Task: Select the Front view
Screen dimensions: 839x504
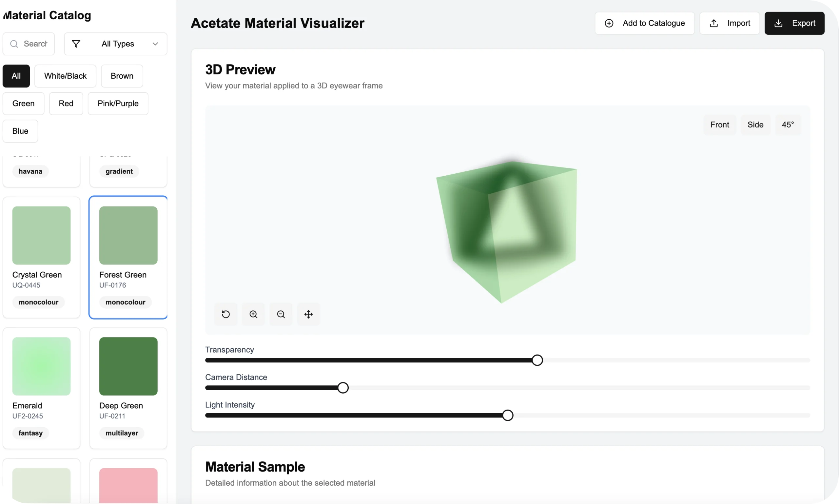Action: [719, 124]
